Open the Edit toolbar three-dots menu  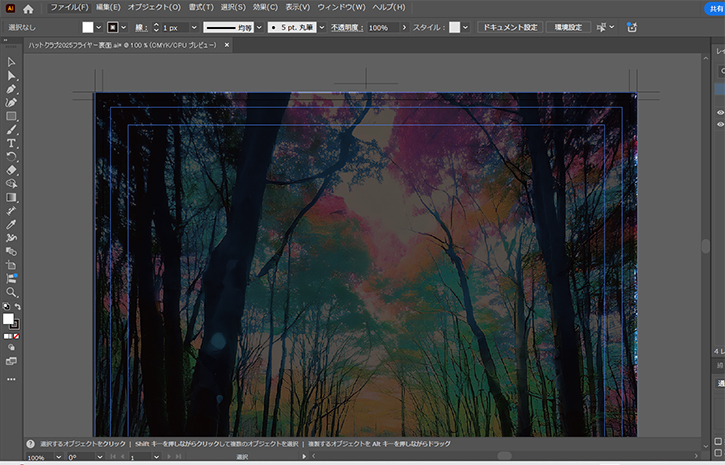point(11,379)
